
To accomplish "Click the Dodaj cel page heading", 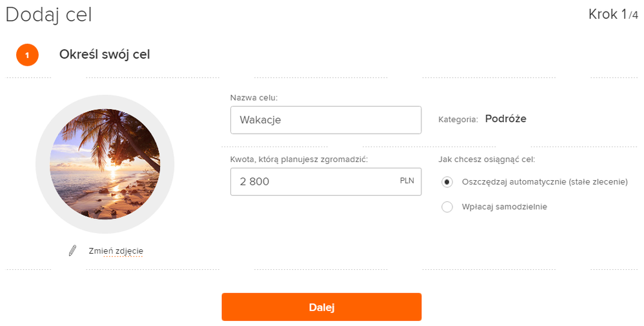I will click(48, 14).
